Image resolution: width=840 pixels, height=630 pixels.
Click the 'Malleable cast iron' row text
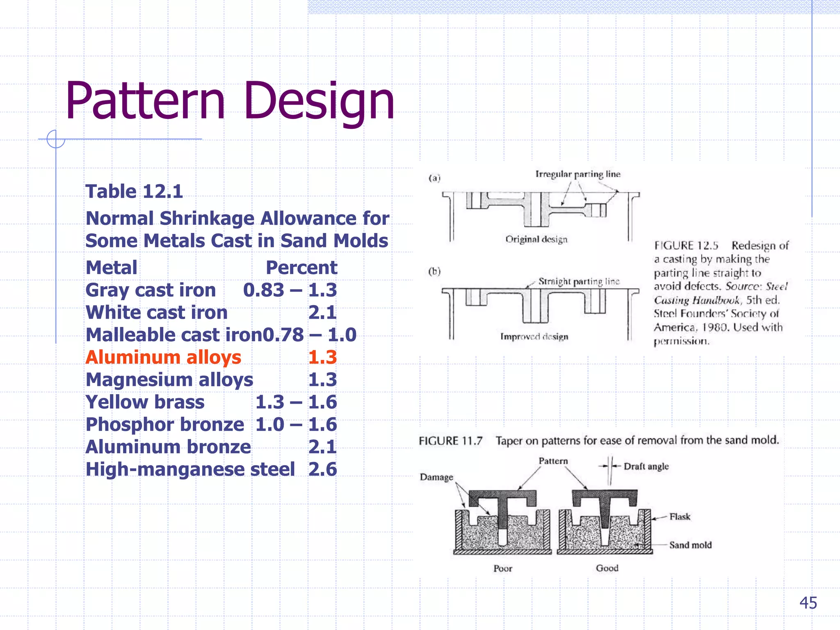[x=174, y=335]
